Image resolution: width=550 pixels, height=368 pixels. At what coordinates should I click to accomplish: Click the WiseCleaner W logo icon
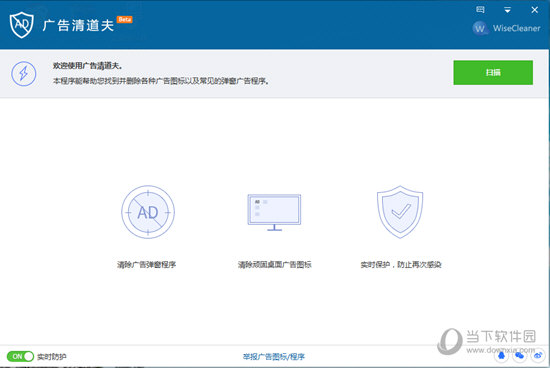coord(479,28)
